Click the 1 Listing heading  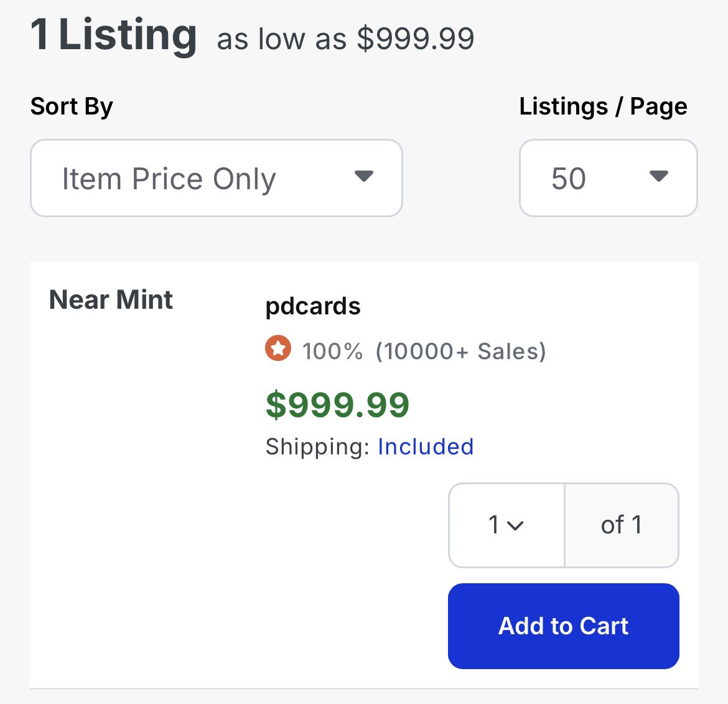pyautogui.click(x=114, y=35)
